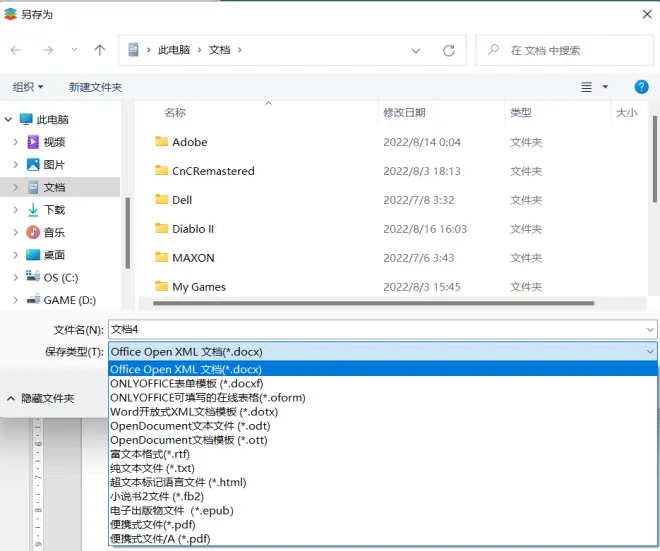Open view options dropdown arrow

tap(605, 87)
